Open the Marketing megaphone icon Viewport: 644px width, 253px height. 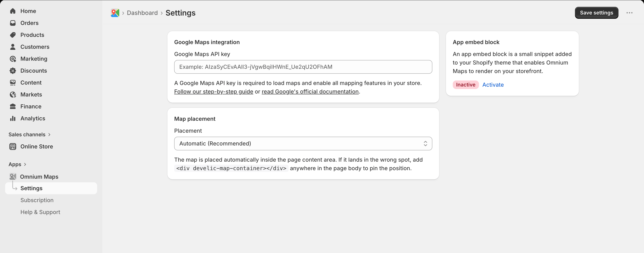tap(13, 59)
